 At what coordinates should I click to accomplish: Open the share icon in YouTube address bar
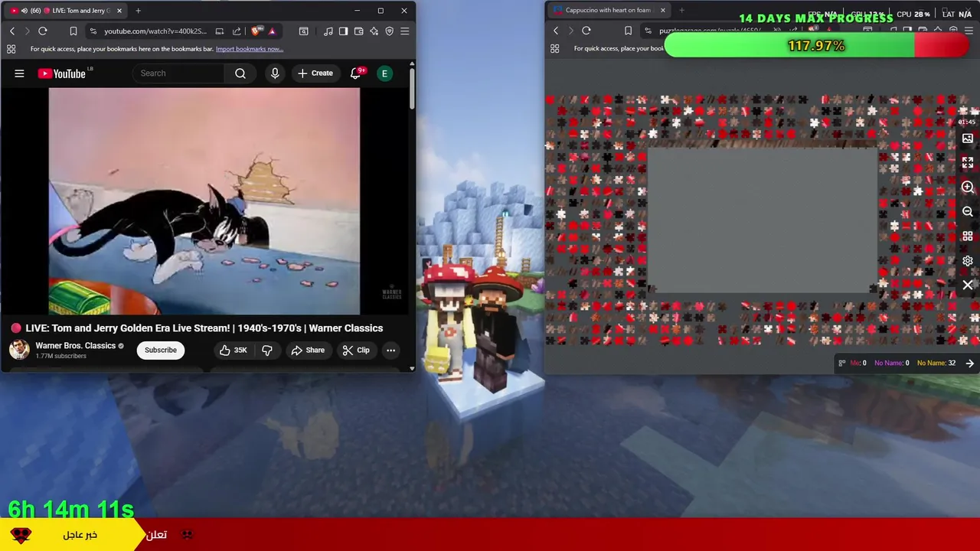pyautogui.click(x=237, y=31)
